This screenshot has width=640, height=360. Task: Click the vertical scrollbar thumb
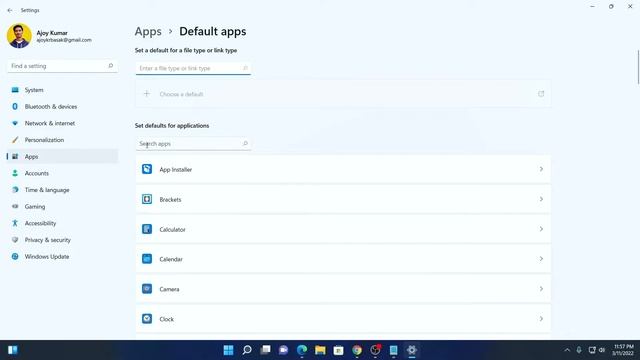[x=638, y=67]
